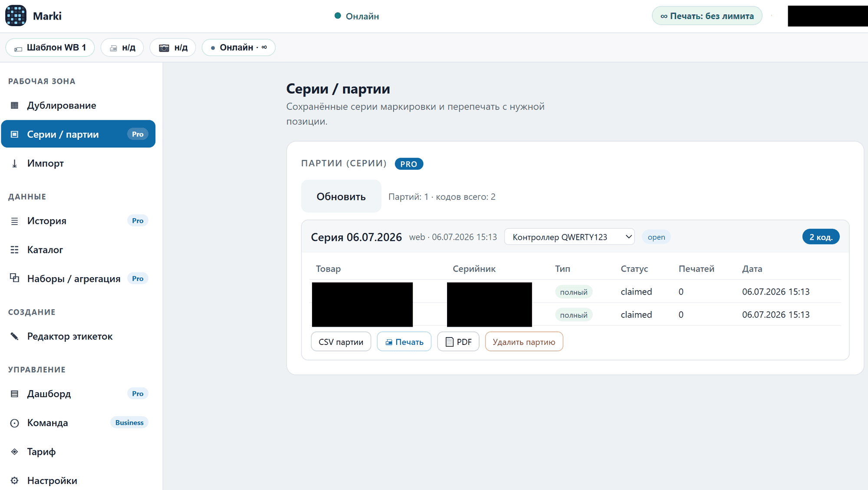Delete batch via Удалить партию button

coord(524,342)
